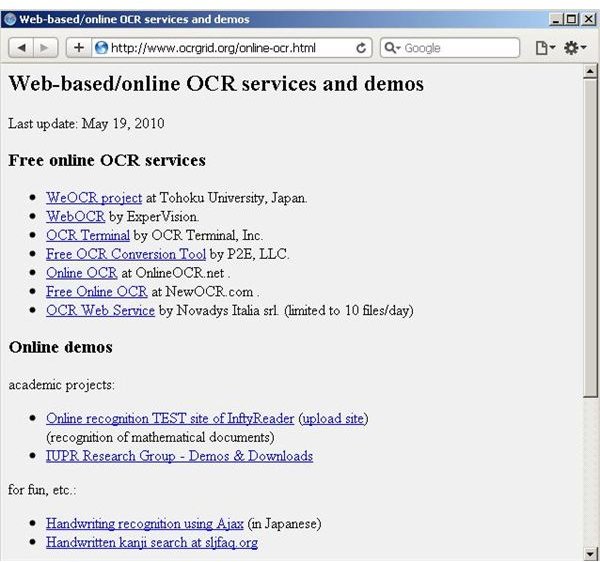Click the page title heading text
This screenshot has height=562, width=600.
(x=216, y=84)
